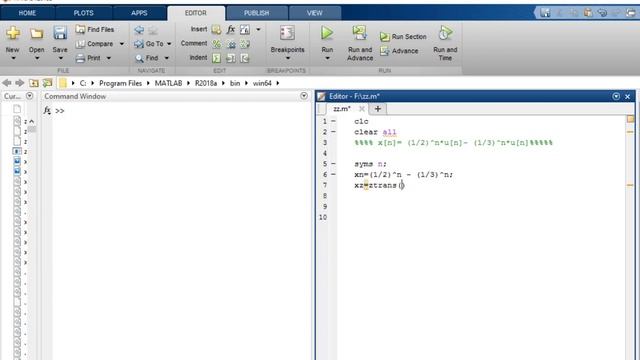This screenshot has height=360, width=640.
Task: Click the Open folder icon
Action: pyautogui.click(x=36, y=33)
